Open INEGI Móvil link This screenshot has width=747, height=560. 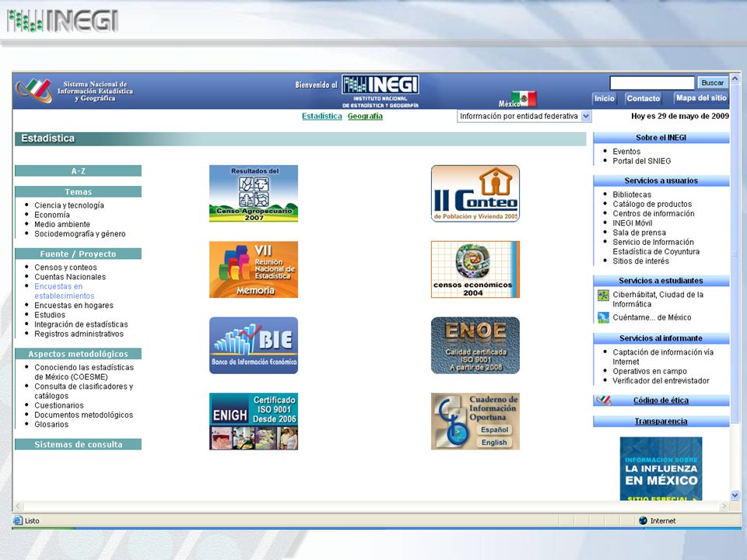pyautogui.click(x=632, y=223)
